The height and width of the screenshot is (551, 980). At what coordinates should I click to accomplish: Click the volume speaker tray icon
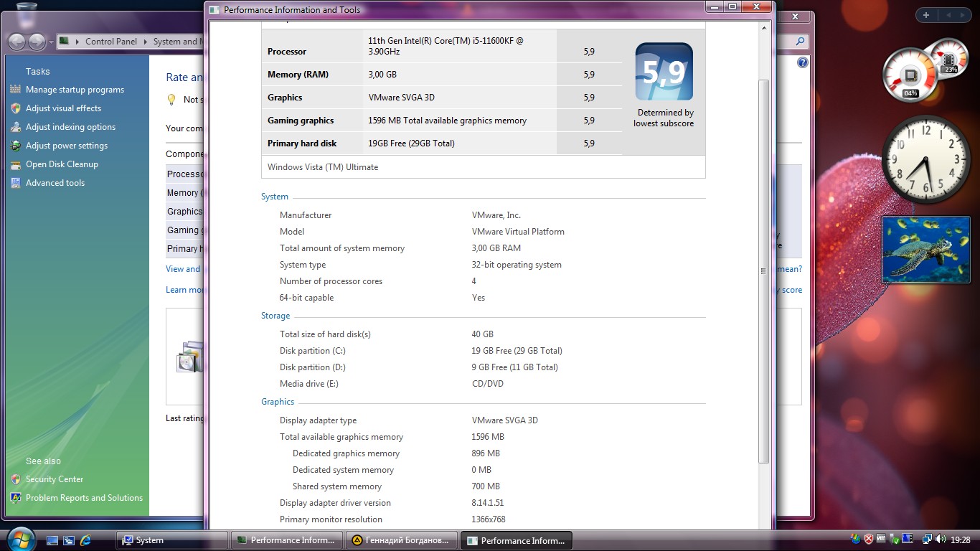click(940, 540)
